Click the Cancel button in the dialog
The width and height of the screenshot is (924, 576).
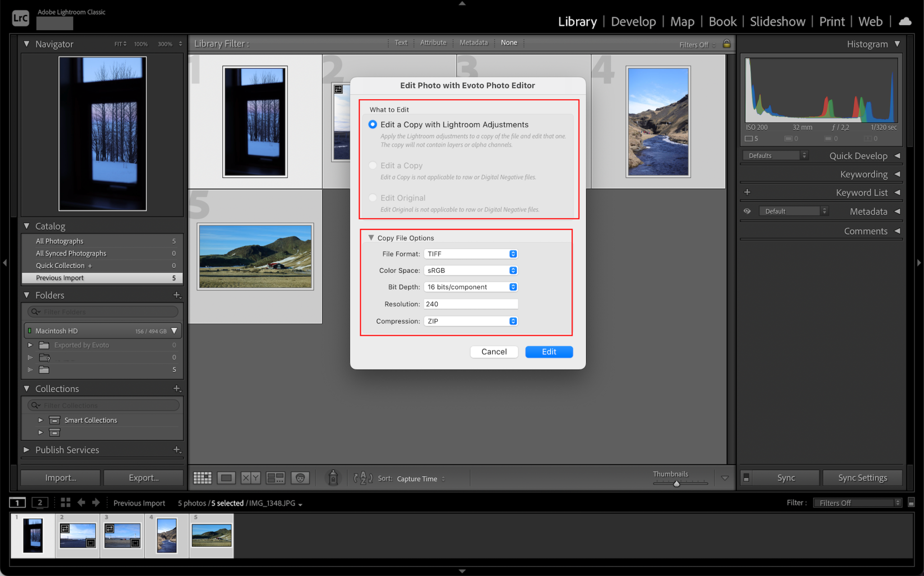494,352
